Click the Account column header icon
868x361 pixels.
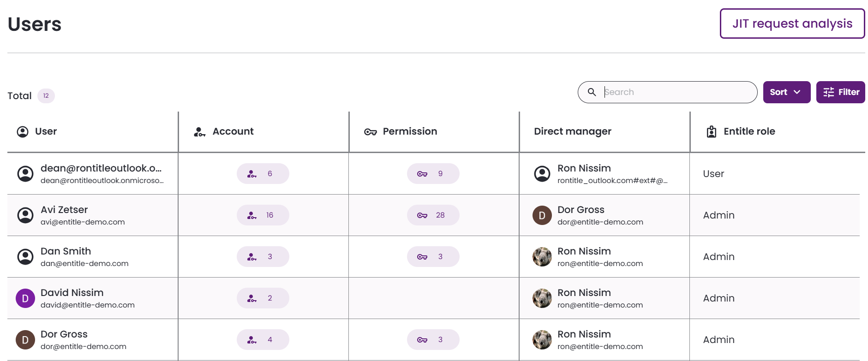pyautogui.click(x=199, y=132)
